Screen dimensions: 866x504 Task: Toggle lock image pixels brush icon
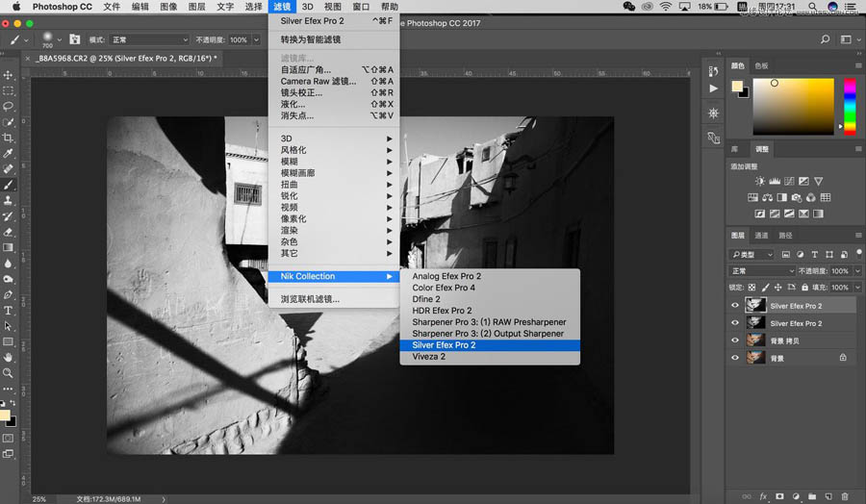click(x=765, y=287)
